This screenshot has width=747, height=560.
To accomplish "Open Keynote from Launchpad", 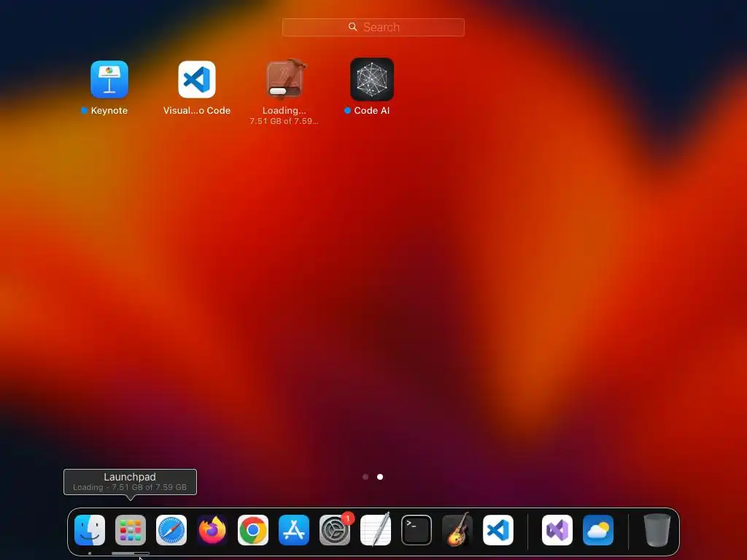I will (x=109, y=79).
